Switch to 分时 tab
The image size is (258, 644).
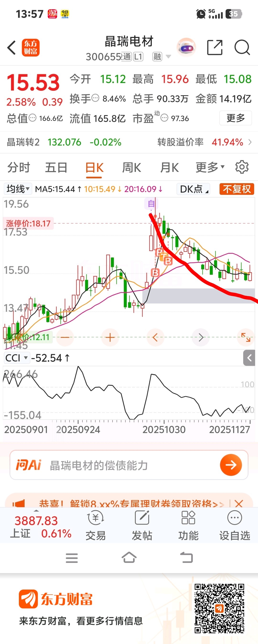click(19, 167)
